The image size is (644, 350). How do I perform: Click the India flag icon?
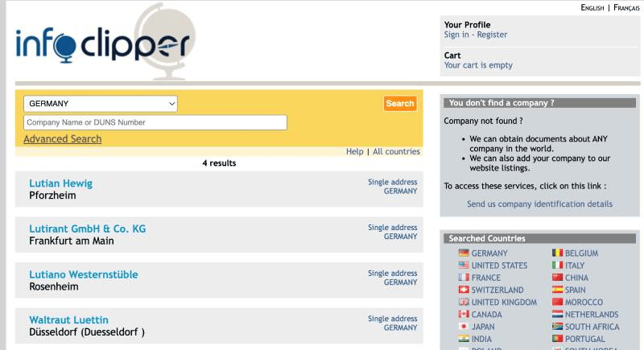point(464,339)
